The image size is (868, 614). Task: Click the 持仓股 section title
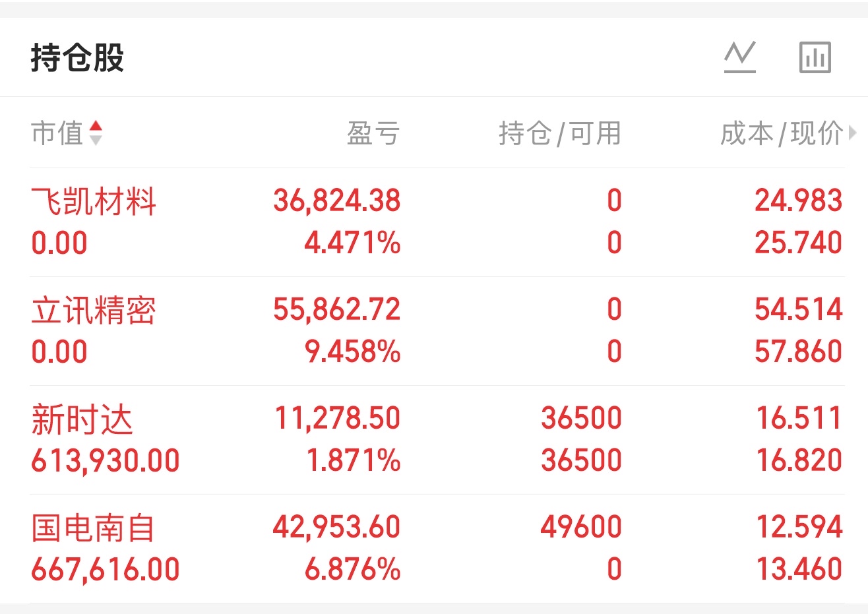coord(77,57)
